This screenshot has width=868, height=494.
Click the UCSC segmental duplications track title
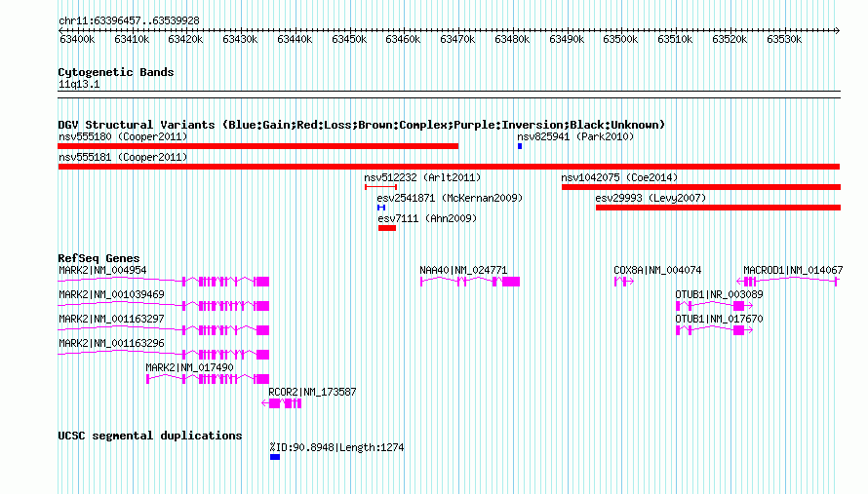tap(150, 436)
